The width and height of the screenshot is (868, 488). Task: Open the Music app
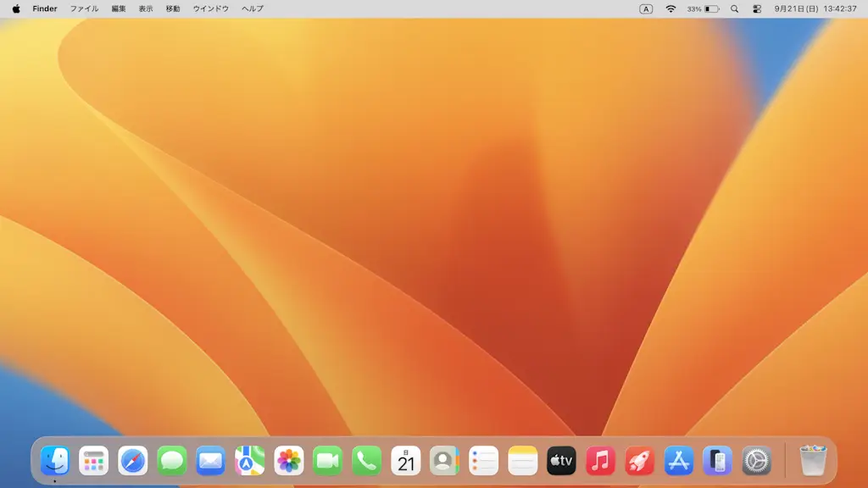pos(600,462)
